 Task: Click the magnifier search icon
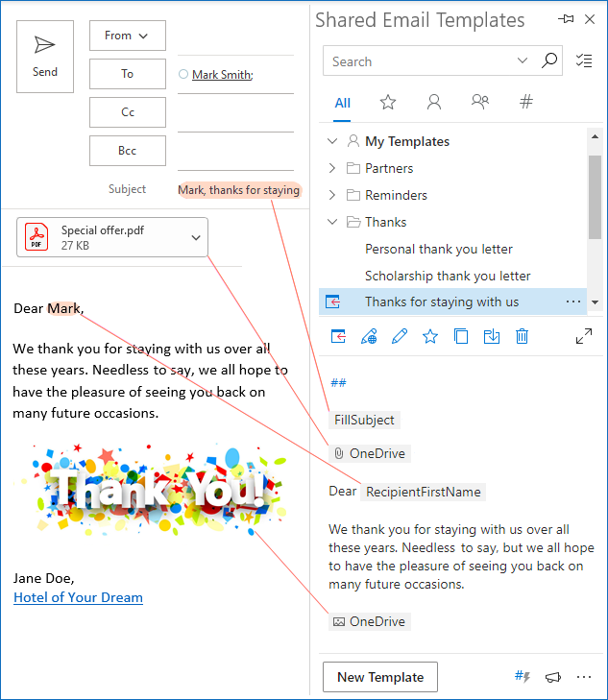(549, 60)
